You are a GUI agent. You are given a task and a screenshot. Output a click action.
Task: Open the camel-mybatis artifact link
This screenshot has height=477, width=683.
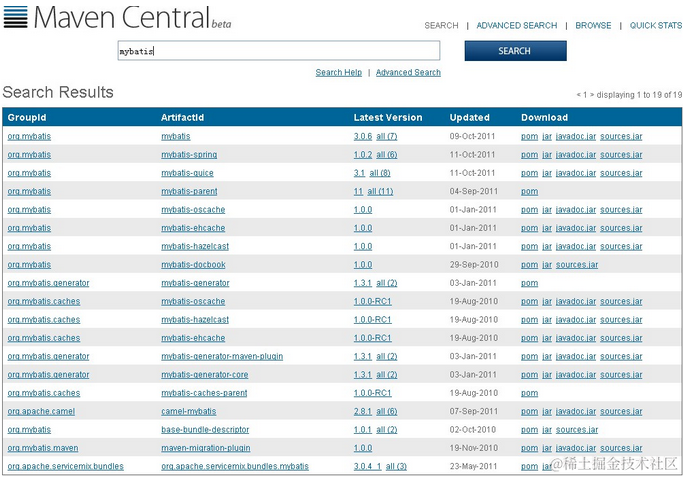189,411
